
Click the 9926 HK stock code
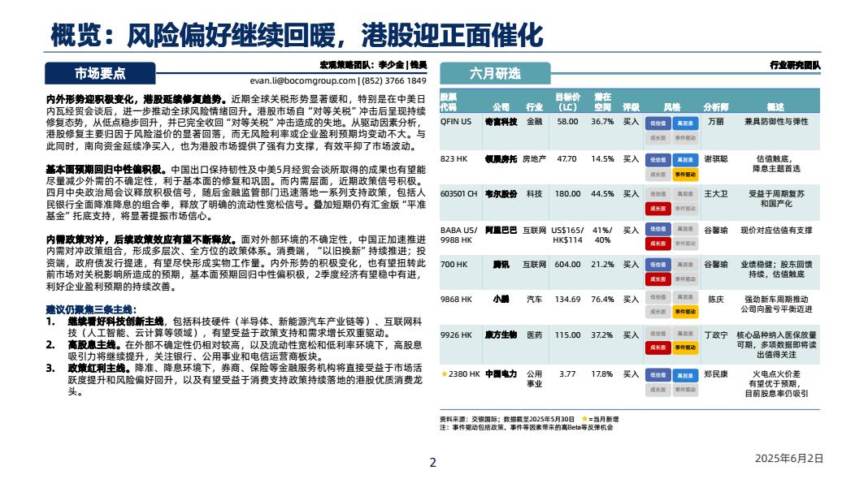456,335
